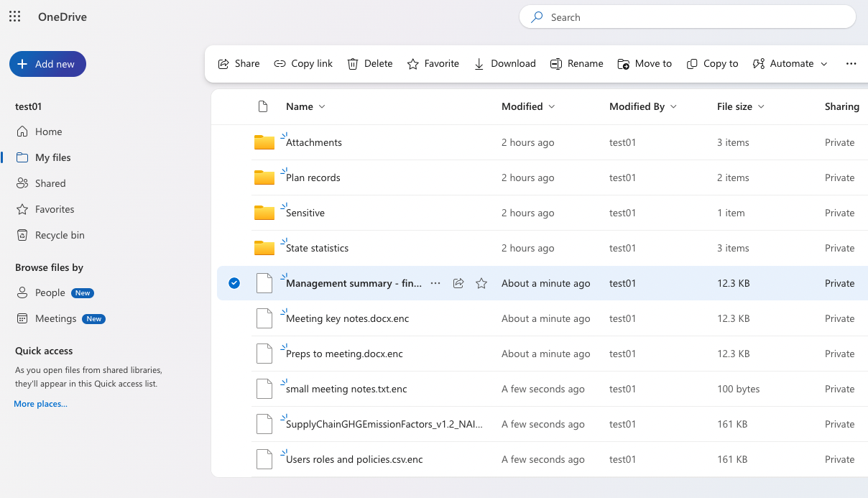868x498 pixels.
Task: Open more options for Management summary file
Action: click(435, 283)
